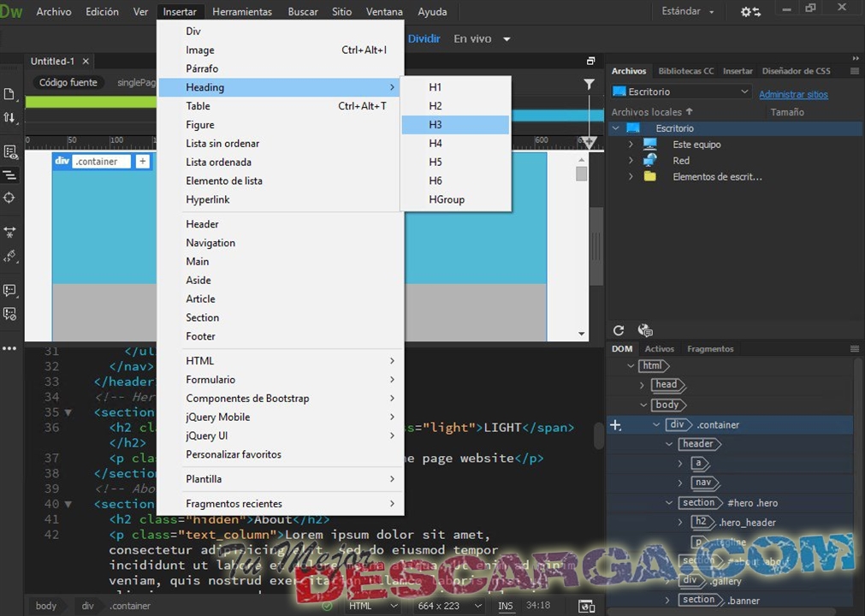Select Elementos de escrit... folder in files tree
Screen dimensions: 865x616
click(x=717, y=177)
